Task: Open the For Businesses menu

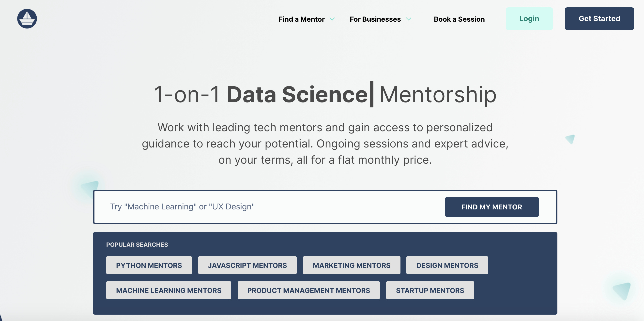Action: point(375,19)
